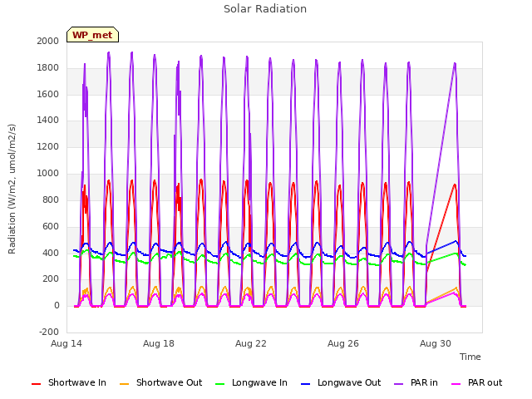This screenshot has height=399, width=532.
Task: Click the 1600 y-axis tick label
Action: pyautogui.click(x=48, y=94)
